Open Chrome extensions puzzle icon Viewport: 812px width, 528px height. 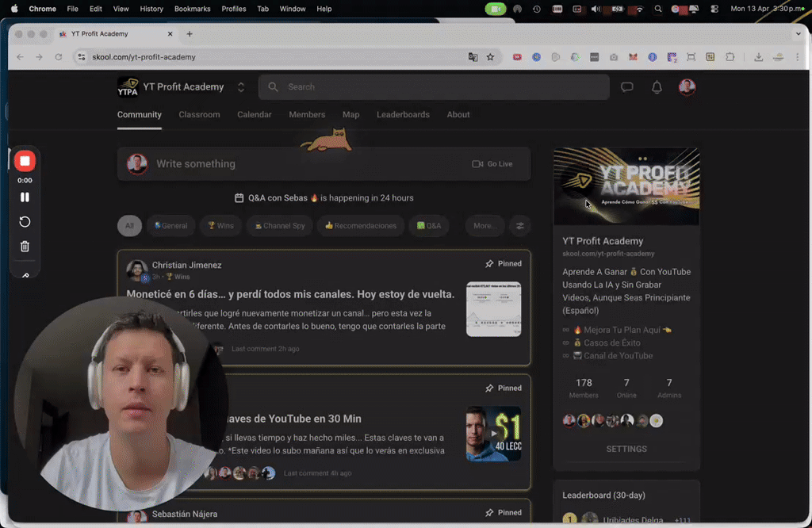730,57
